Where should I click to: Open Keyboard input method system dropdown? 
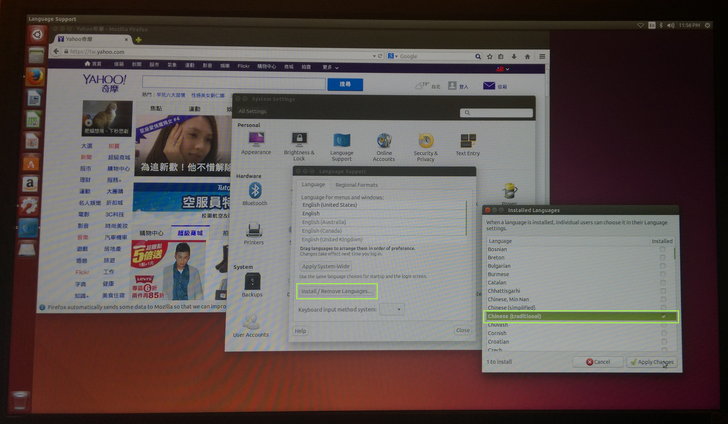click(x=392, y=309)
